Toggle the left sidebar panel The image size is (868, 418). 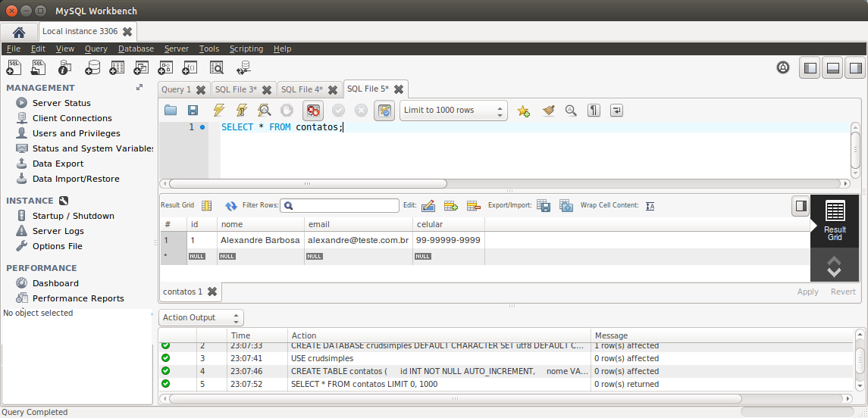pyautogui.click(x=810, y=67)
